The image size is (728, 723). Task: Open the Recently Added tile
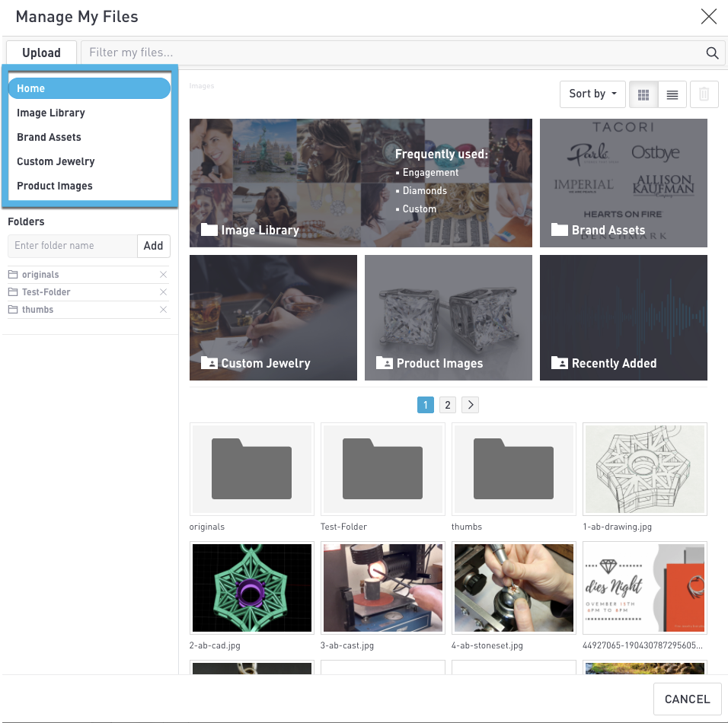(x=623, y=318)
